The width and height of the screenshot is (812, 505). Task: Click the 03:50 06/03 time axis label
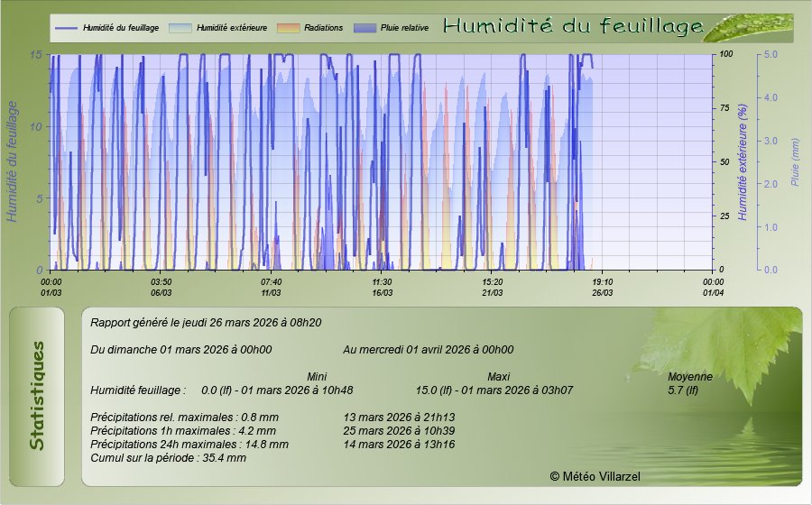coord(161,287)
